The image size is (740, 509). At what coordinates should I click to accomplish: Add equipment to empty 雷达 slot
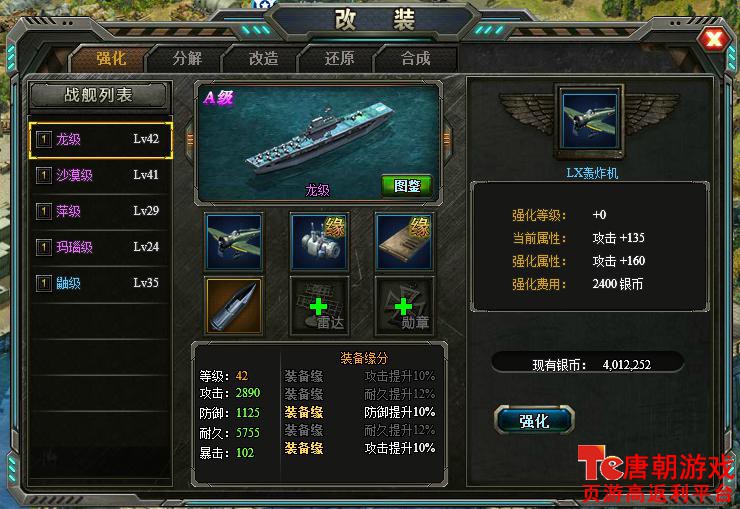[319, 306]
